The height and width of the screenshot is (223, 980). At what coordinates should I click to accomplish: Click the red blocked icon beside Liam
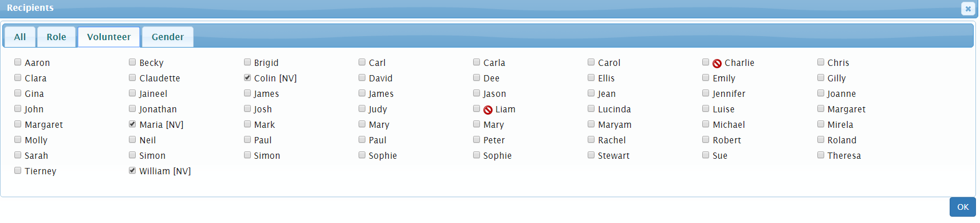488,110
